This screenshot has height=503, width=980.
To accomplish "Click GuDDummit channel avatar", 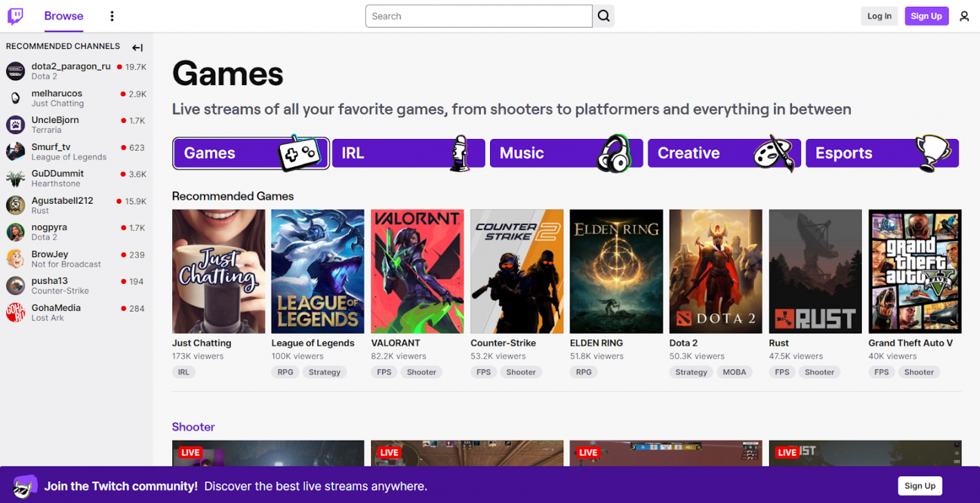I will pyautogui.click(x=15, y=178).
